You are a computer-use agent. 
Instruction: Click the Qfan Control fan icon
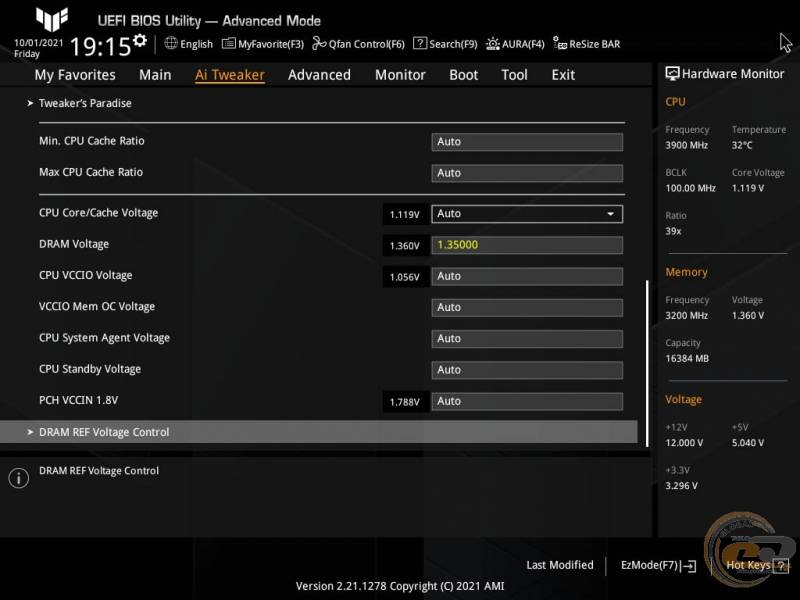pos(319,43)
